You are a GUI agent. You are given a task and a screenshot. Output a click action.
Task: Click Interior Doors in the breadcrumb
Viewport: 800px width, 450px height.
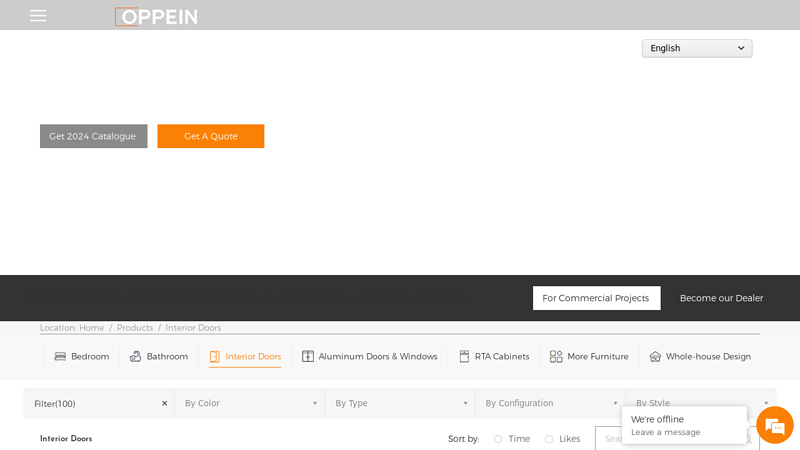193,328
